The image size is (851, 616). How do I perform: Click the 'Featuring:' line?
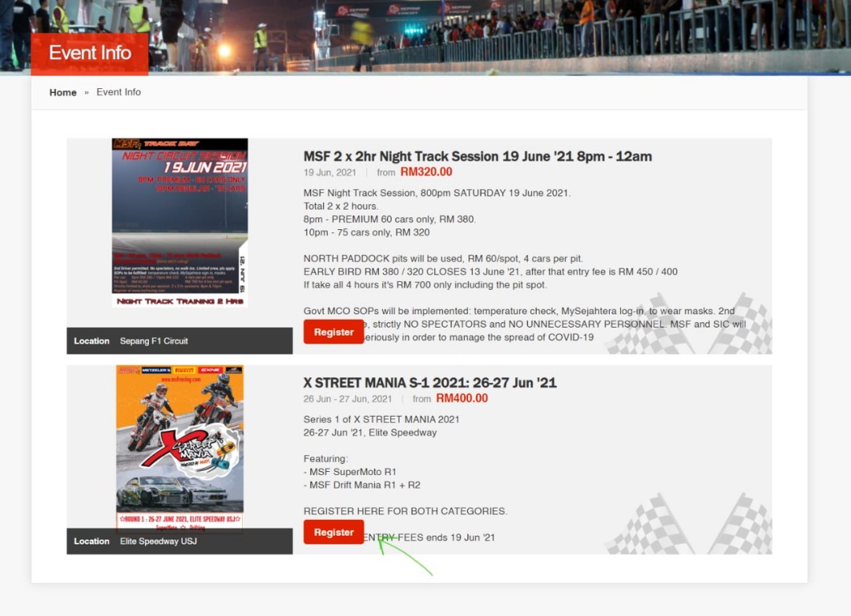pyautogui.click(x=325, y=458)
